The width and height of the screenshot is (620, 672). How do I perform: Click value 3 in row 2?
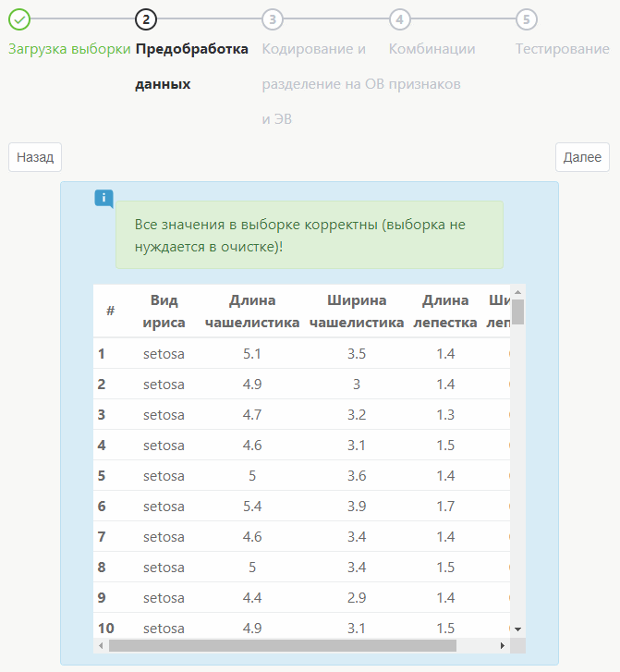357,385
